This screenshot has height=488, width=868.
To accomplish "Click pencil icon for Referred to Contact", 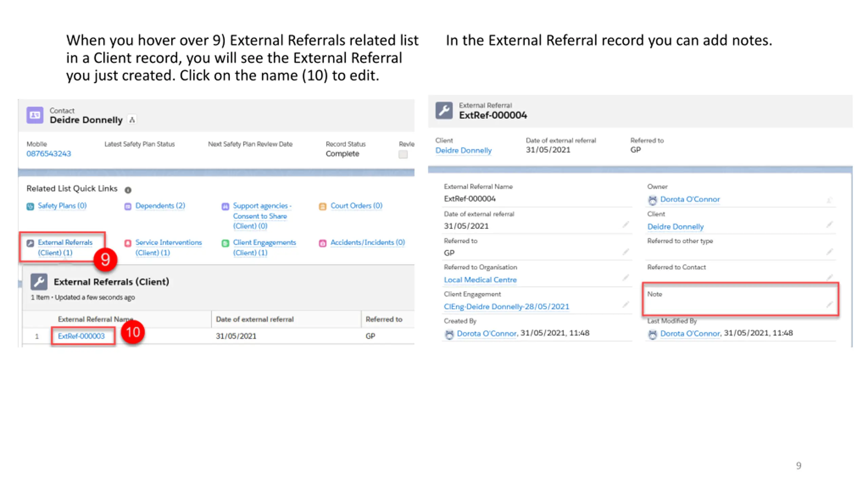I will point(829,278).
